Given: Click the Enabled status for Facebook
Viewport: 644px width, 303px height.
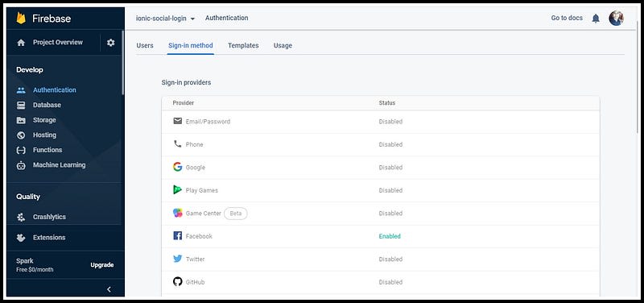Looking at the screenshot, I should coord(390,236).
